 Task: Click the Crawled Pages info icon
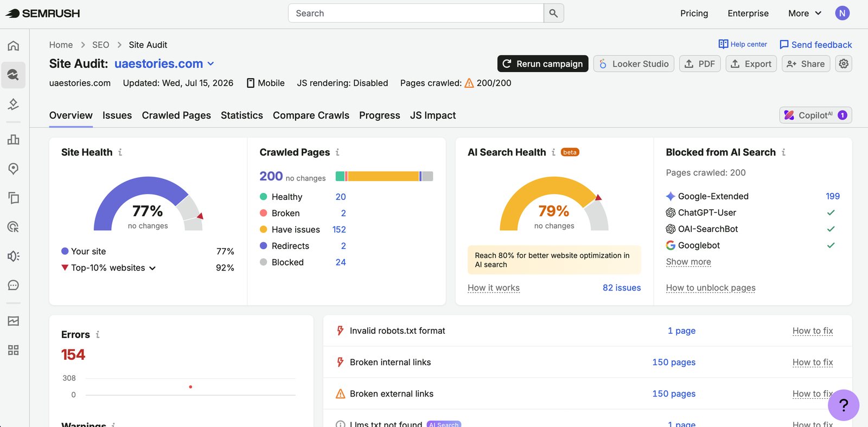coord(337,152)
